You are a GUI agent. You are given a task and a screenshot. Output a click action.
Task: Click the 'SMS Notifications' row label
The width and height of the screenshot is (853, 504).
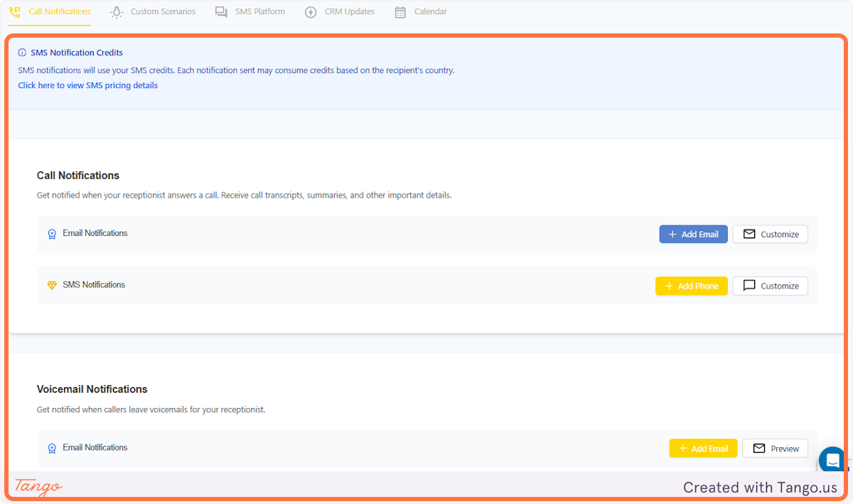tap(94, 285)
